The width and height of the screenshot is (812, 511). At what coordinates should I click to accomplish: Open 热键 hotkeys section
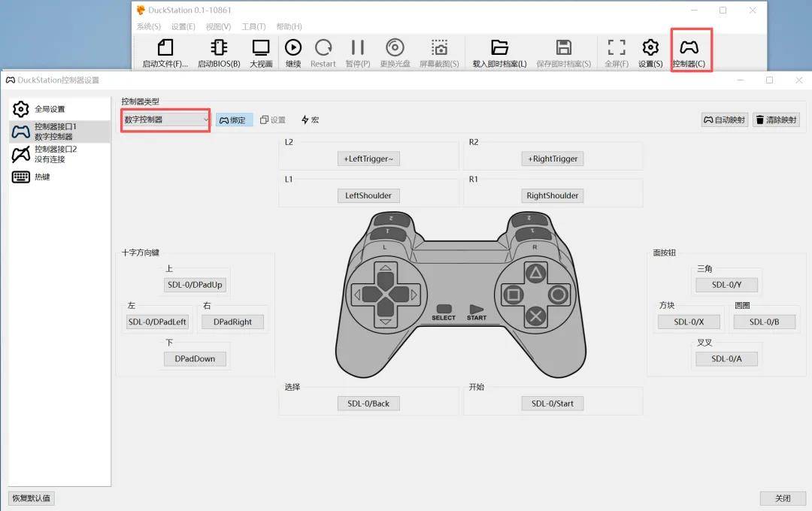41,177
